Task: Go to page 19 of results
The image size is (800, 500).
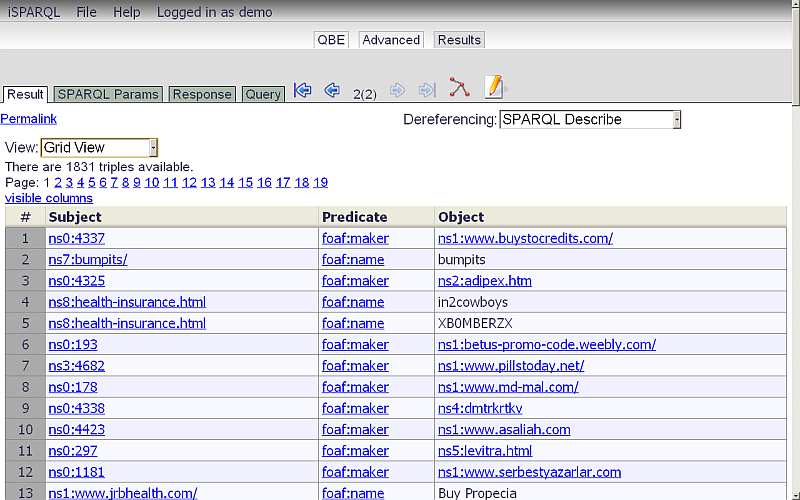Action: tap(320, 182)
